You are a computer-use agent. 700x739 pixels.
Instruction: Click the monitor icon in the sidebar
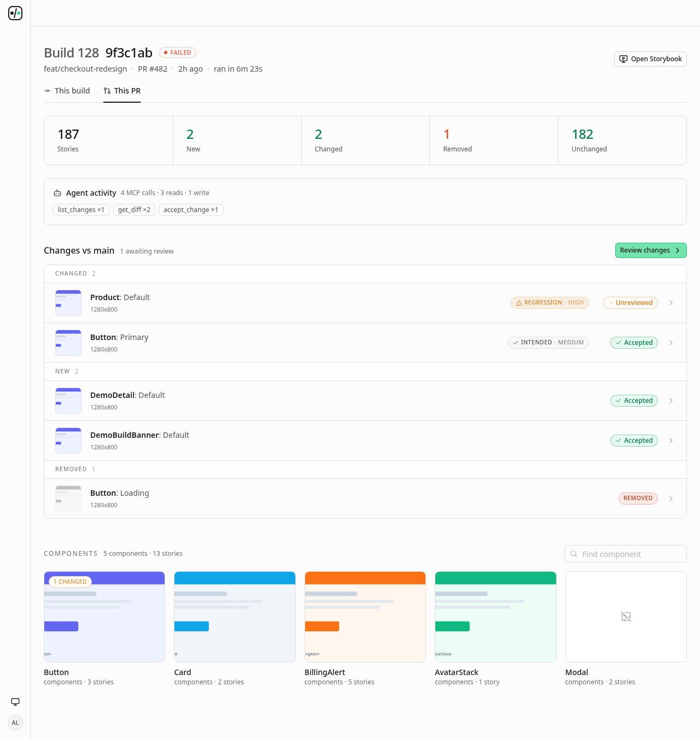[x=15, y=702]
